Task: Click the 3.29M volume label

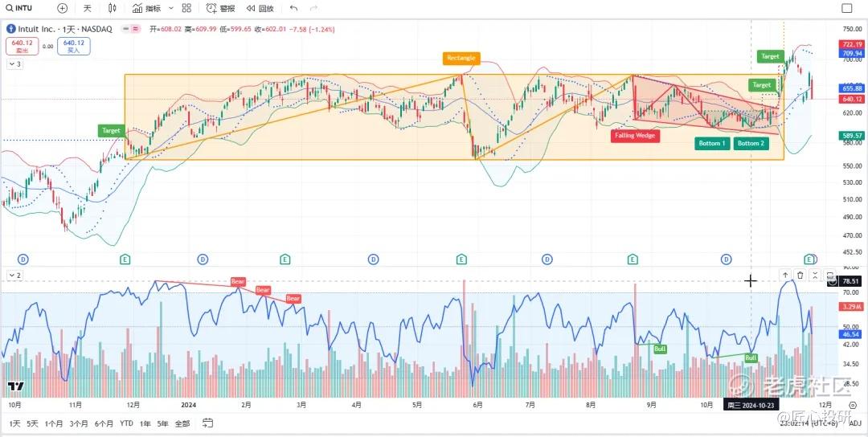Action: 852,306
